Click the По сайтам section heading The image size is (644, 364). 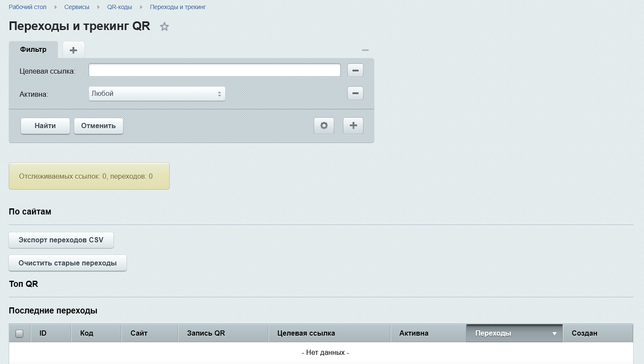[30, 212]
